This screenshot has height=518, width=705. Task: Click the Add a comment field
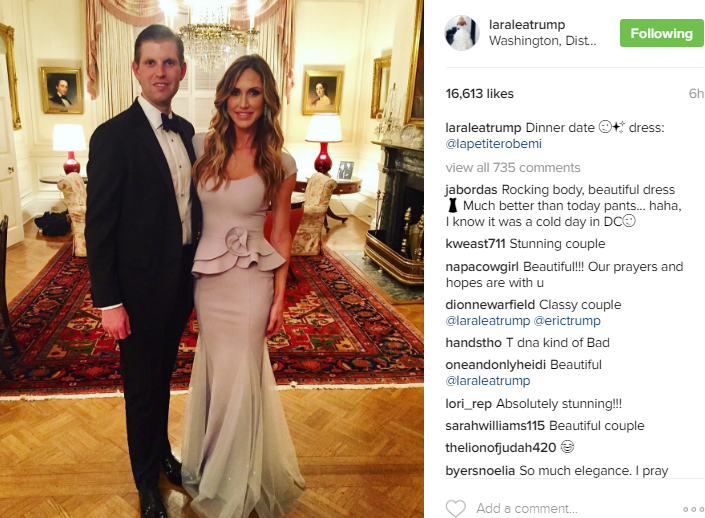[x=527, y=509]
